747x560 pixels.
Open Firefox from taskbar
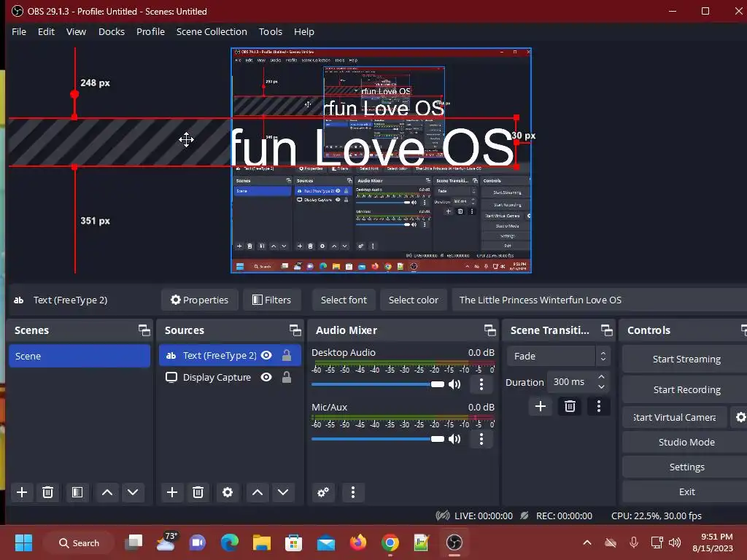358,542
